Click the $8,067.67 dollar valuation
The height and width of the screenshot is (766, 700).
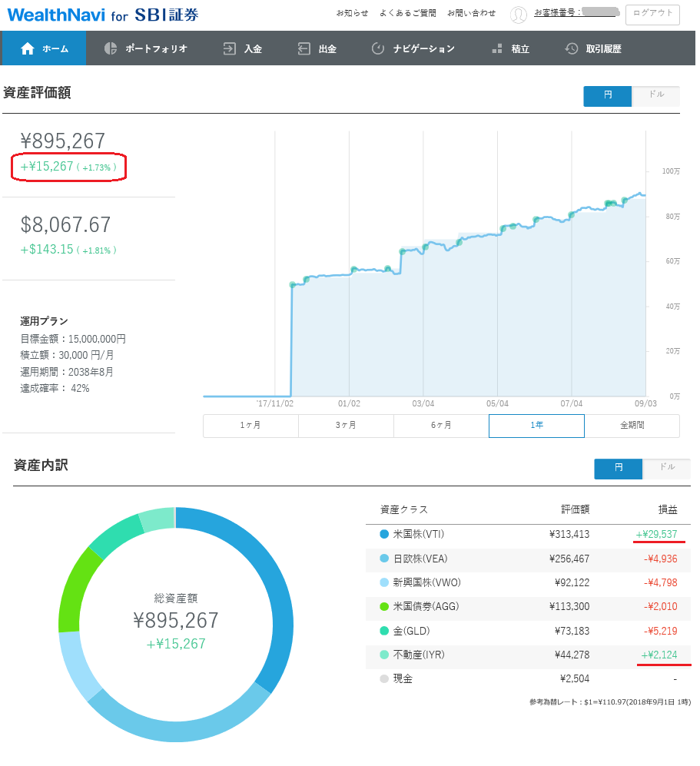[x=65, y=224]
